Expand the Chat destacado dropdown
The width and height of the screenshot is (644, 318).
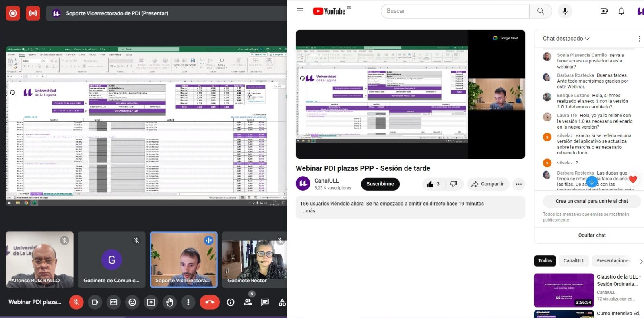566,39
